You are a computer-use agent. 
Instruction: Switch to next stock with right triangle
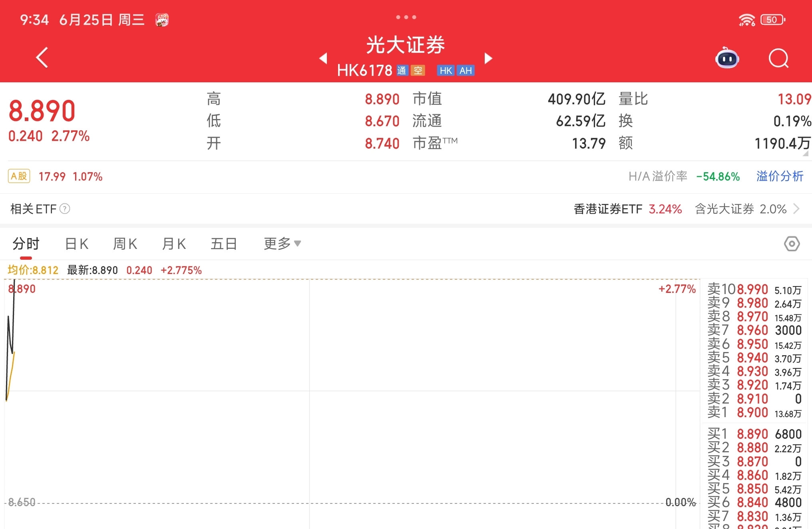tap(488, 58)
